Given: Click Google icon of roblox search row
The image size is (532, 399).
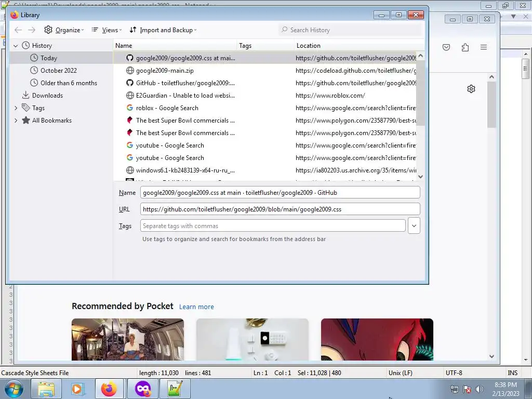Looking at the screenshot, I should pyautogui.click(x=129, y=108).
